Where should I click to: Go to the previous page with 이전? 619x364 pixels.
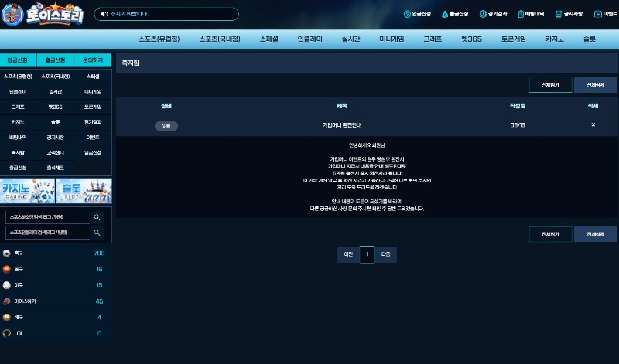[x=348, y=254]
